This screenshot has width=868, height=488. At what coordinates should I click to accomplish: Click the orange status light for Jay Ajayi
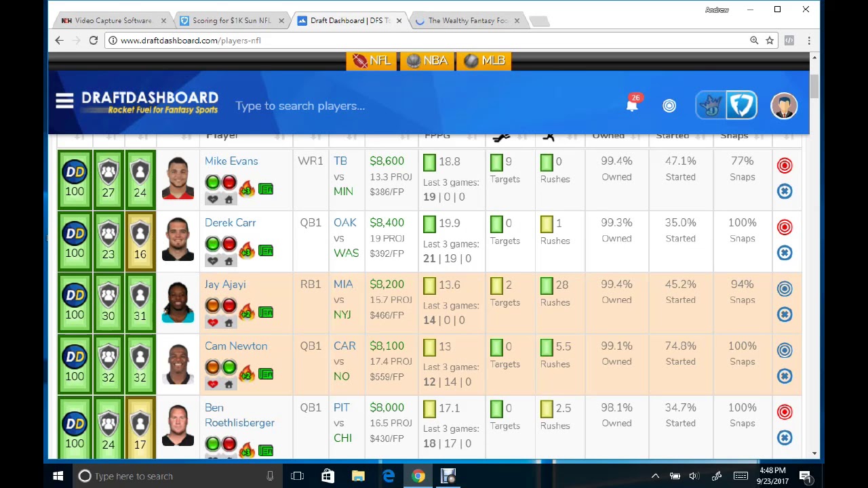coord(212,306)
